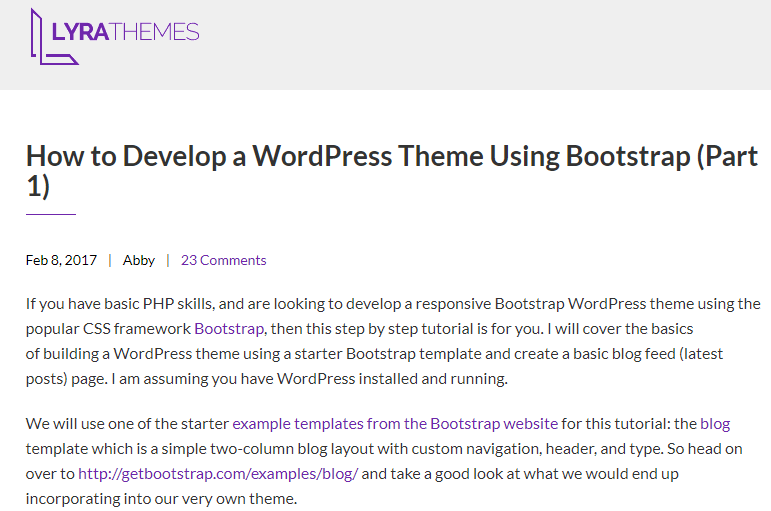
Task: Click the separator between the date and Abby
Action: (x=110, y=260)
